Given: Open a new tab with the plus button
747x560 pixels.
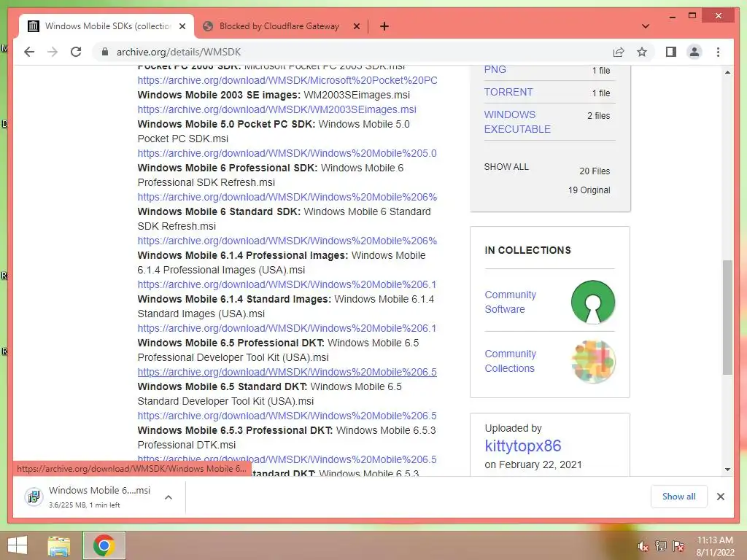Looking at the screenshot, I should click(x=384, y=26).
